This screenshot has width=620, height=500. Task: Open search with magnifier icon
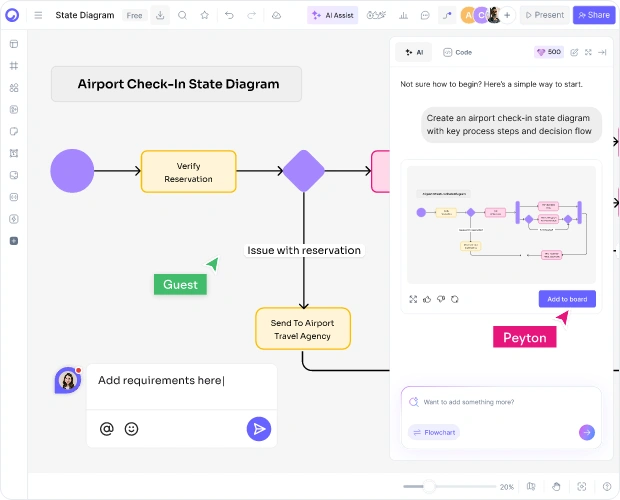point(182,15)
